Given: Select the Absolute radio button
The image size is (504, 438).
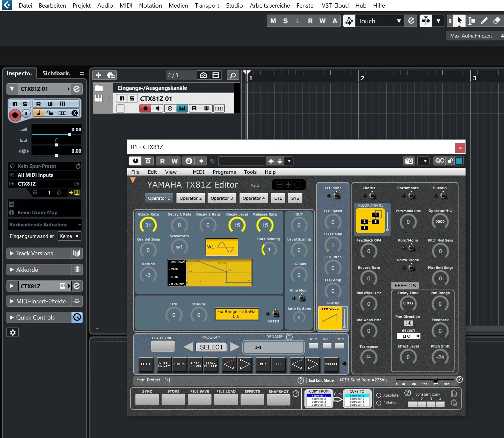Looking at the screenshot, I should point(379,395).
